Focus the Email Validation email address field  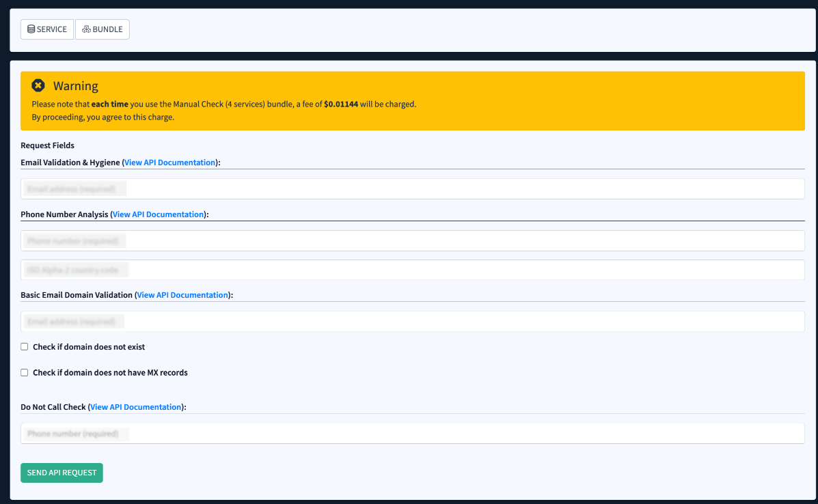412,189
